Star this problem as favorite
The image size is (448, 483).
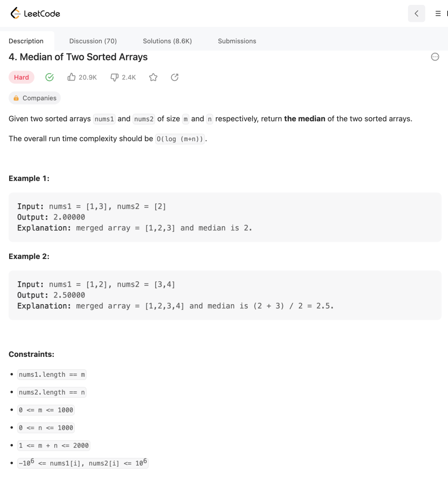153,77
